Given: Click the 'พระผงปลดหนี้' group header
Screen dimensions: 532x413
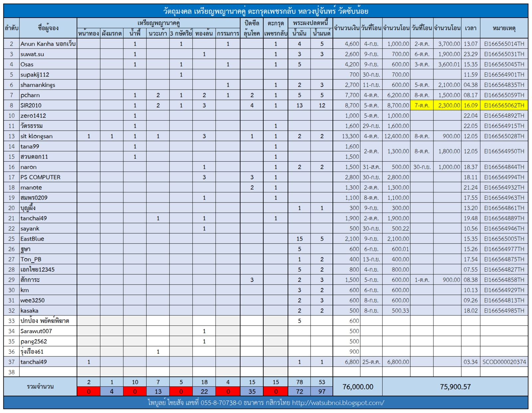Looking at the screenshot, I should [310, 23].
